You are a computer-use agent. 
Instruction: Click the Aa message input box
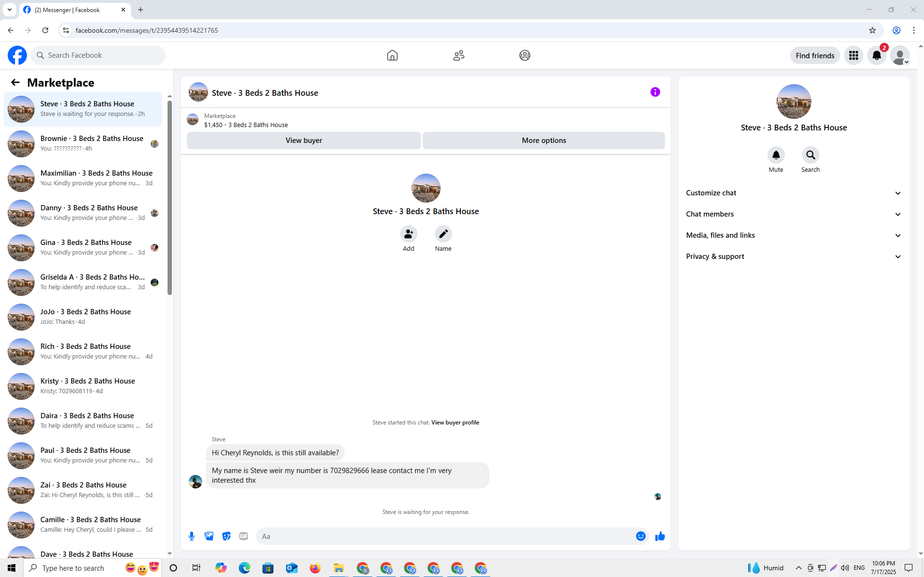click(445, 536)
